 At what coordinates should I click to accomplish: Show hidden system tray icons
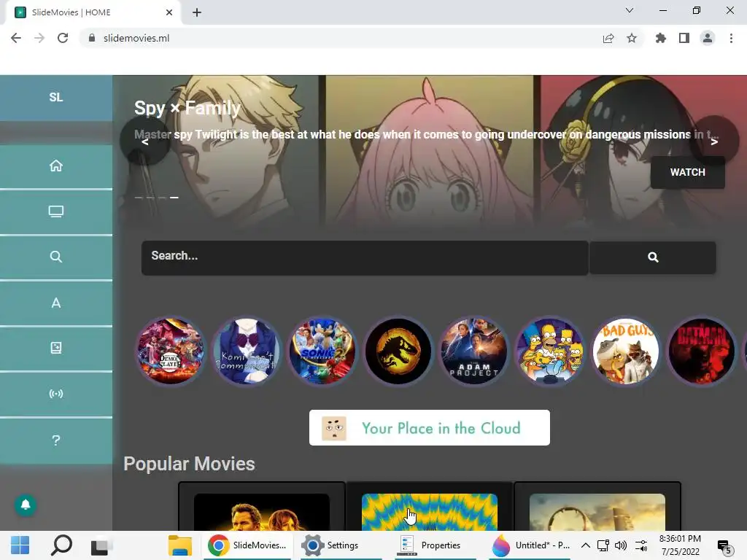[586, 545]
